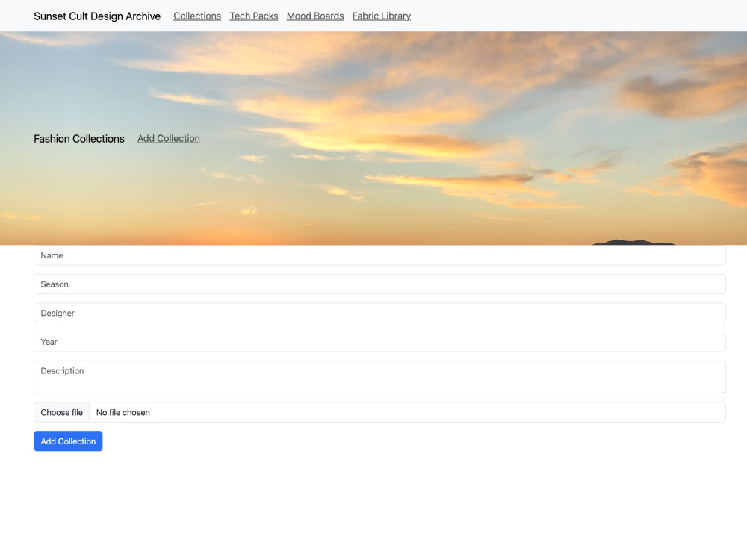Select the Designer text field
Screen dimensions: 747x560
(x=379, y=314)
